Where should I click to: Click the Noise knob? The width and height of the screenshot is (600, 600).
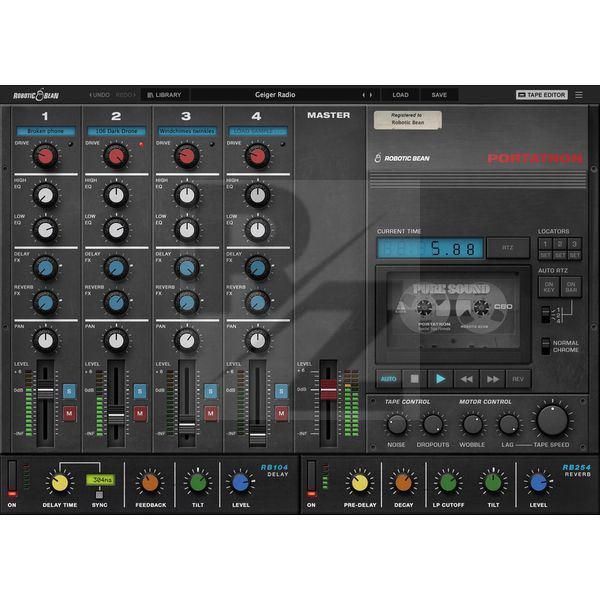tap(397, 424)
